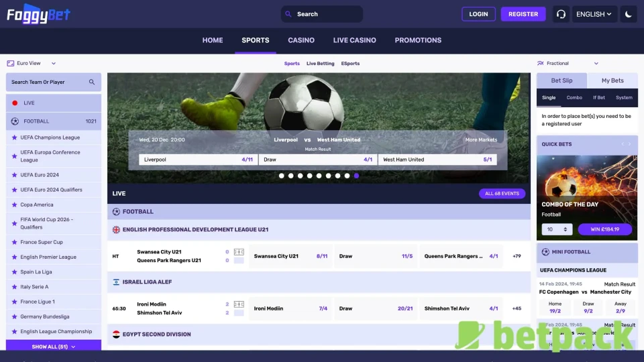Open the CASINO nav tab
This screenshot has width=644, height=362.
(x=301, y=40)
